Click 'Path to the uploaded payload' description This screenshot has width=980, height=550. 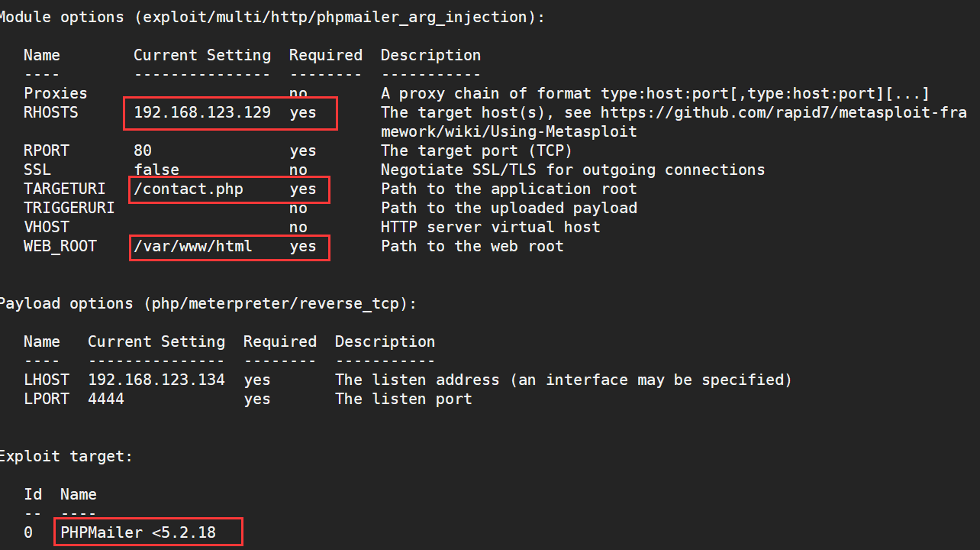(509, 208)
